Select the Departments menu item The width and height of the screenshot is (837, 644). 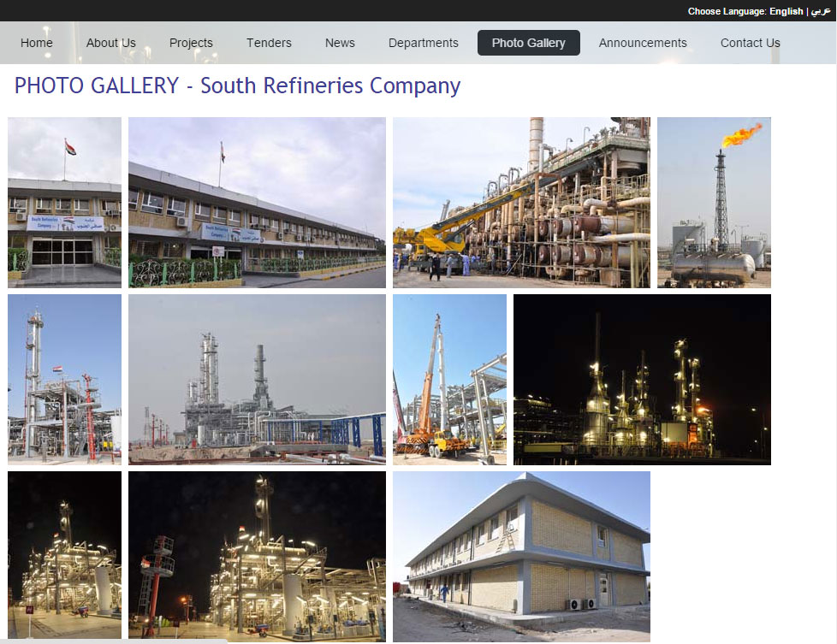[x=423, y=43]
